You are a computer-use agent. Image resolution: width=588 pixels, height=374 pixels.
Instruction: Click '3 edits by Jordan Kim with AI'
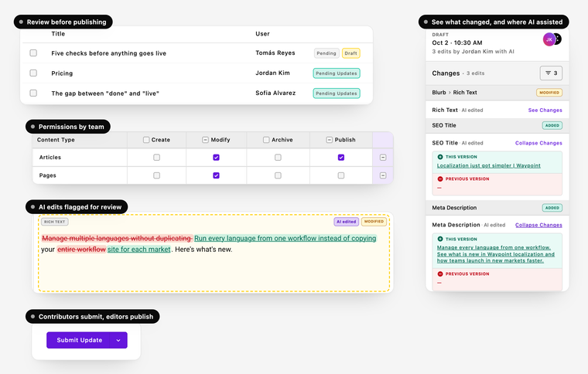click(473, 51)
